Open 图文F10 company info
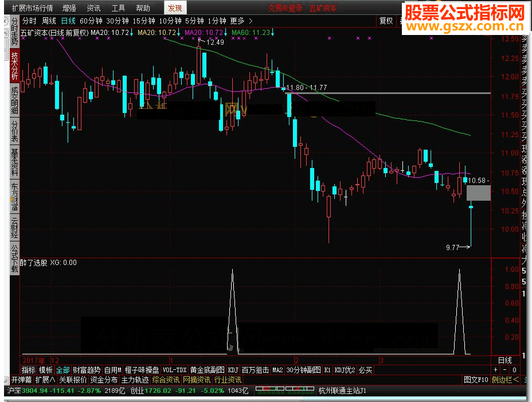532x402 pixels. (476, 380)
